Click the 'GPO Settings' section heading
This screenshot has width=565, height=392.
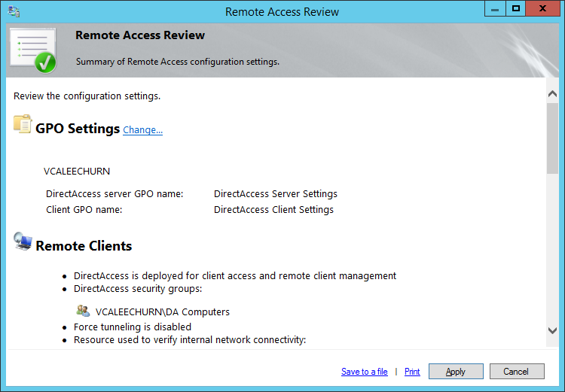(78, 129)
